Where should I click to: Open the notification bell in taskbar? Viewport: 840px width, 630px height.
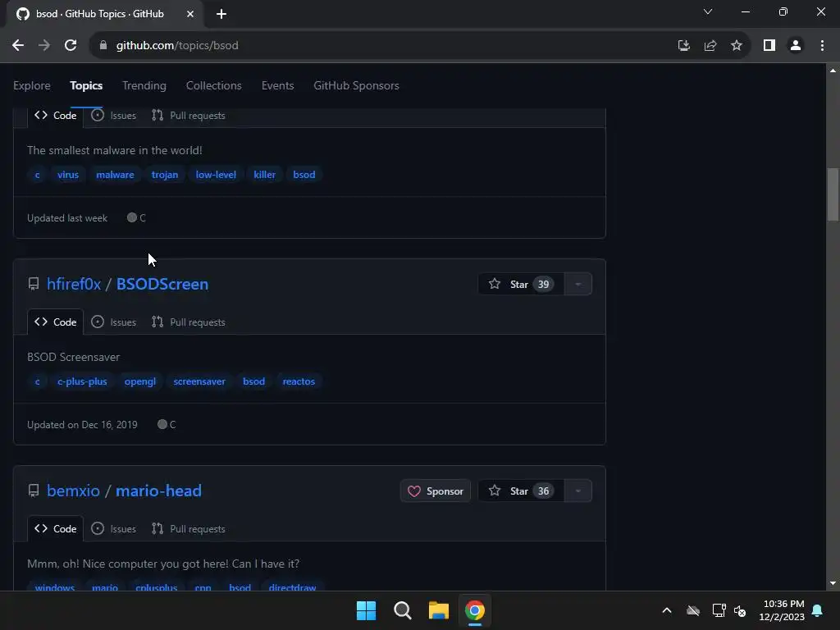[818, 610]
